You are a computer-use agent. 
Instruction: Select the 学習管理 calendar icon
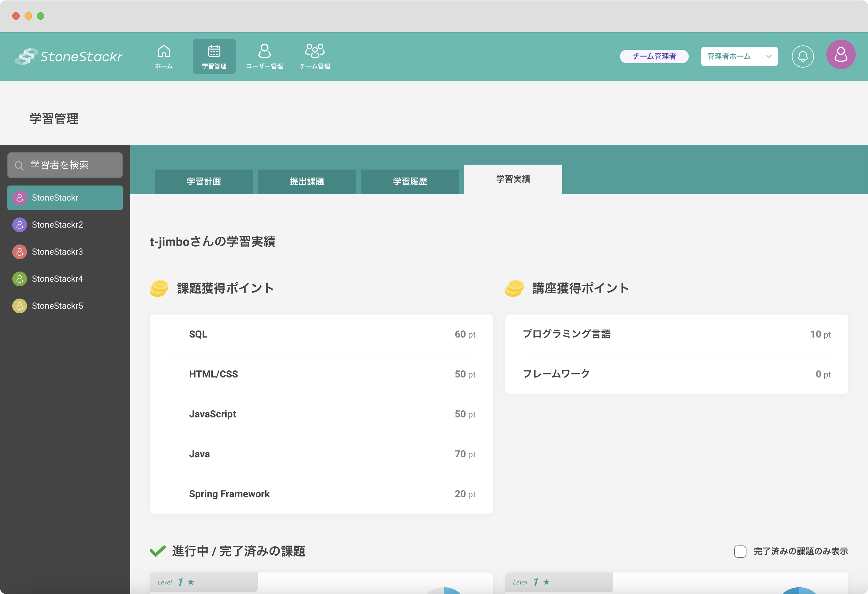click(214, 51)
